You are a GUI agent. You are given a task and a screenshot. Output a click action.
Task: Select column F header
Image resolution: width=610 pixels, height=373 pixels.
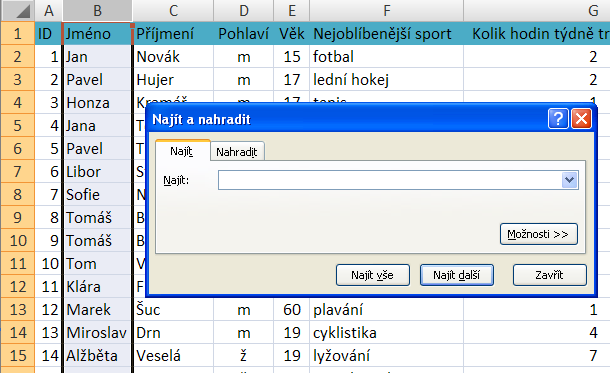[x=386, y=11]
